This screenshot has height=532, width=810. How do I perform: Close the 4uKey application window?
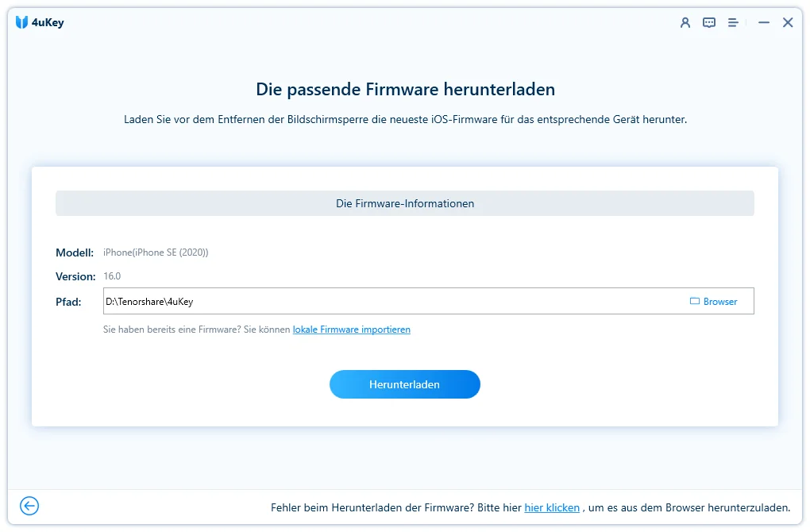point(788,23)
